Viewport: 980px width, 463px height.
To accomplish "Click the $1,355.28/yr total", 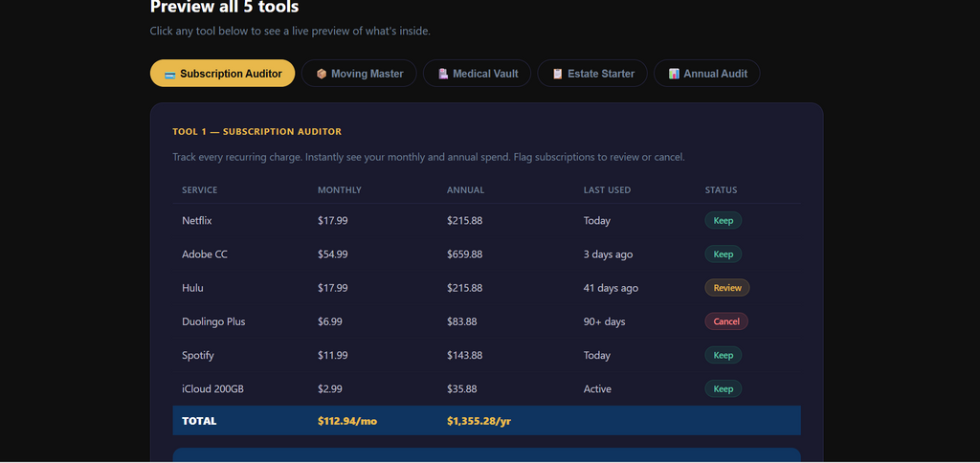I will [479, 421].
